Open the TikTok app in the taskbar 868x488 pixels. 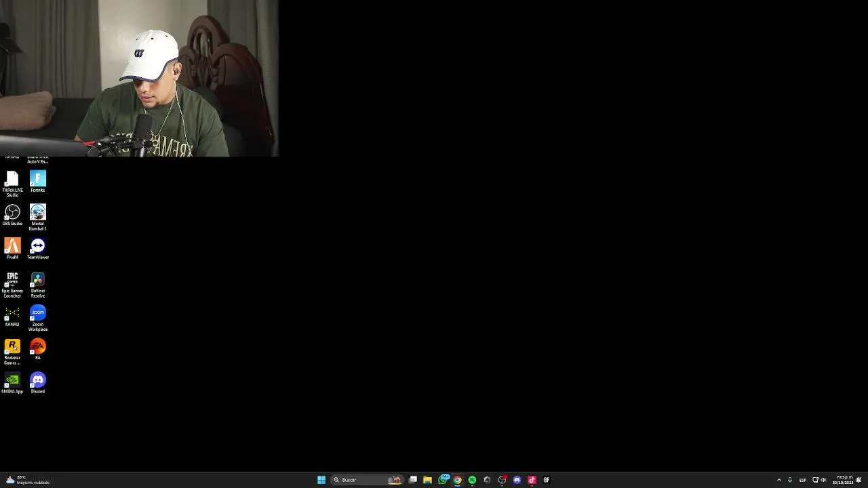[532, 480]
